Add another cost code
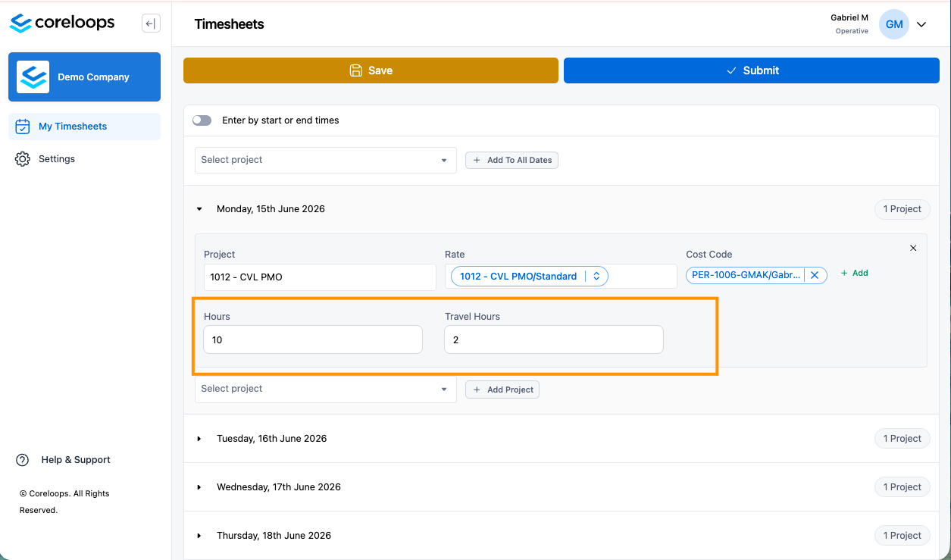Screen dimensions: 951x560 click(855, 273)
